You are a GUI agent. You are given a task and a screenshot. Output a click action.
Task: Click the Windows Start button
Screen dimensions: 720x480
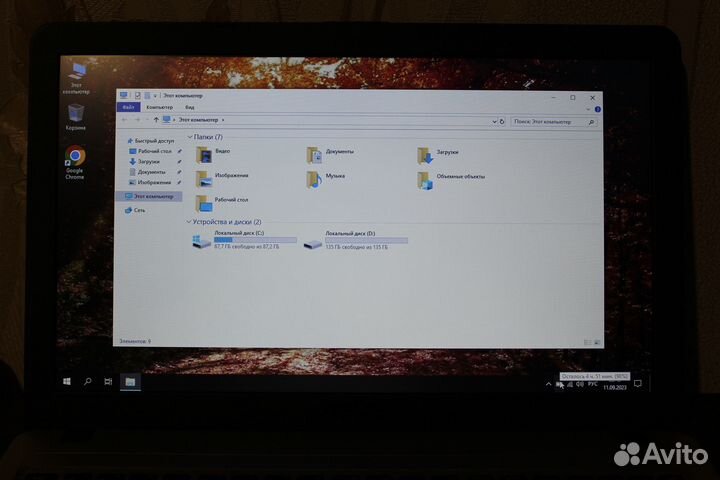point(68,381)
